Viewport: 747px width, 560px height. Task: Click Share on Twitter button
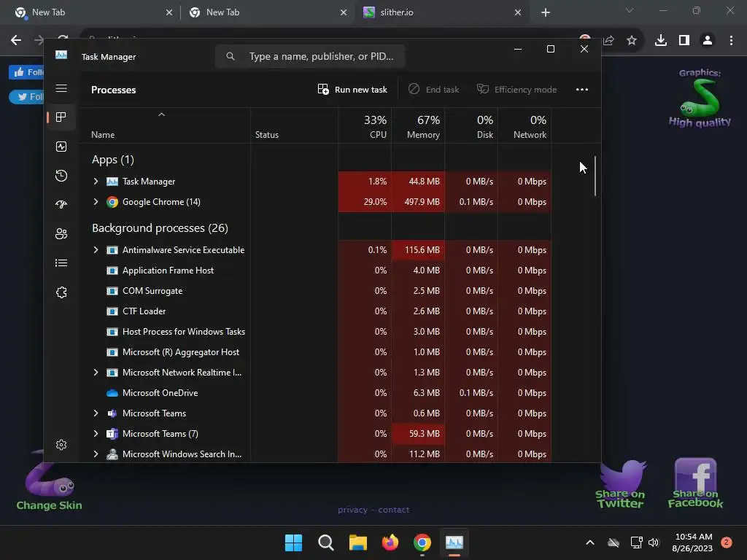tap(620, 484)
